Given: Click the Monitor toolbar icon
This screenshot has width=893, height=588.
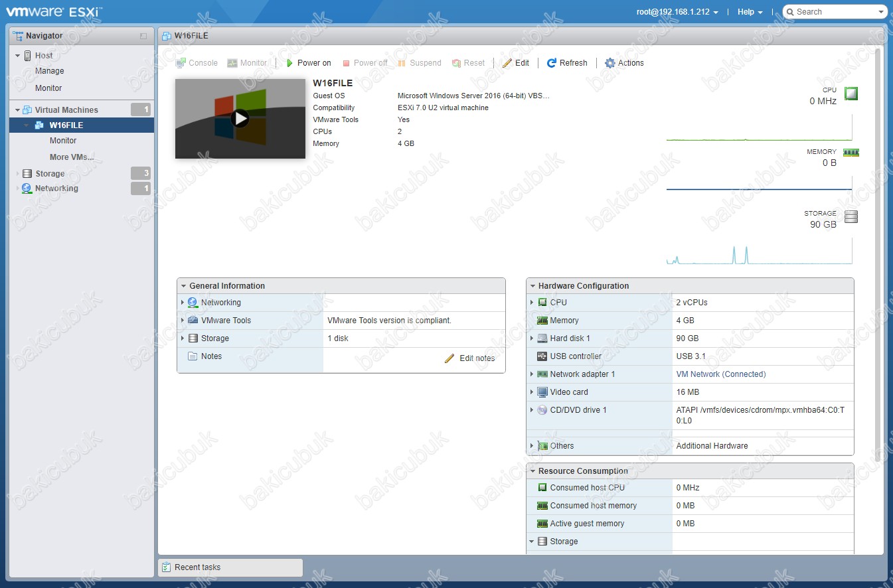Looking at the screenshot, I should tap(232, 63).
